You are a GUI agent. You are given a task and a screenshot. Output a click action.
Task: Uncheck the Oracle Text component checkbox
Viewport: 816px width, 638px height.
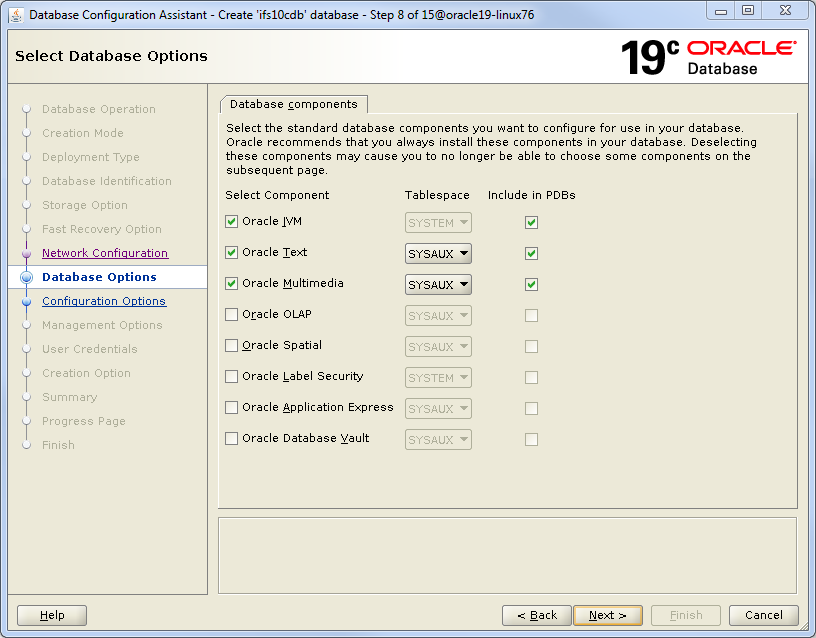click(x=232, y=253)
